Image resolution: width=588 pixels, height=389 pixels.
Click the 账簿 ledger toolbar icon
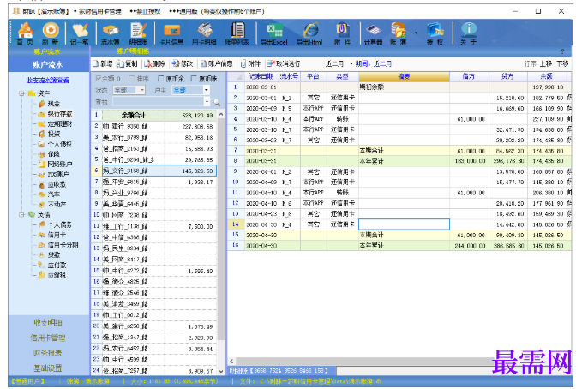pos(399,33)
